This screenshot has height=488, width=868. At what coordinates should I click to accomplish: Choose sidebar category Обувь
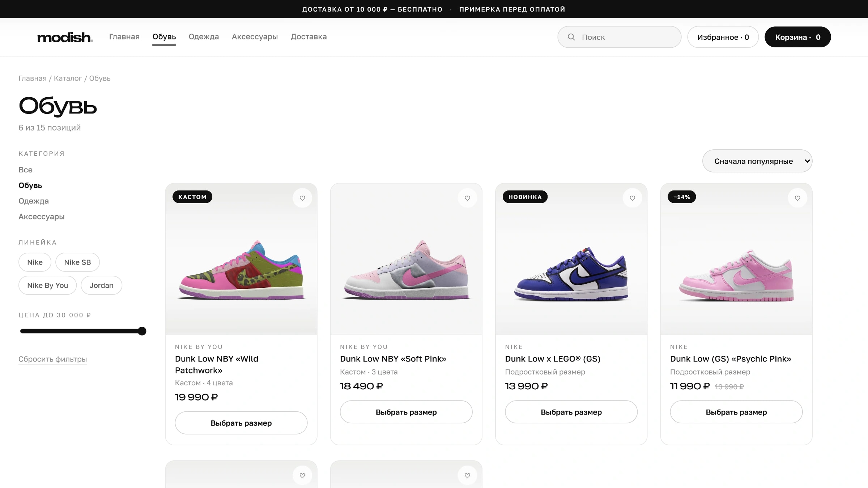[30, 185]
